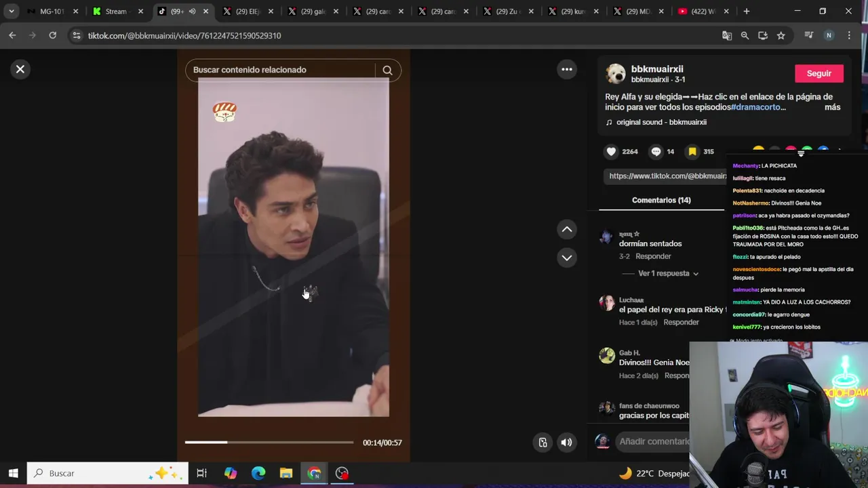868x488 pixels.
Task: Mute the TikTok tab via speaker icon
Action: tap(193, 12)
